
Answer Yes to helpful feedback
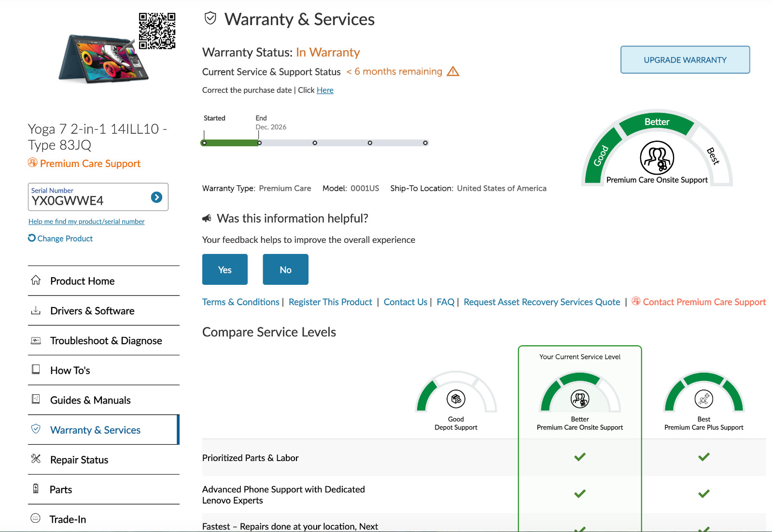point(225,269)
